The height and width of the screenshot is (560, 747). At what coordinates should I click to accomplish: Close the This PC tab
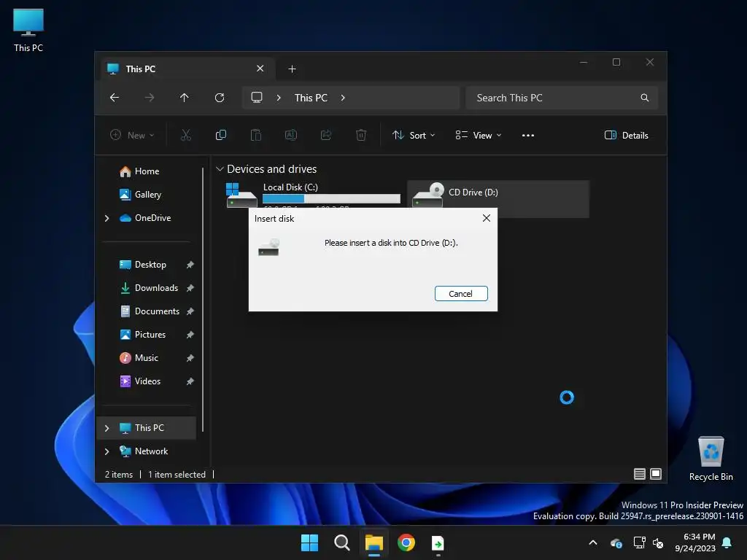[260, 69]
